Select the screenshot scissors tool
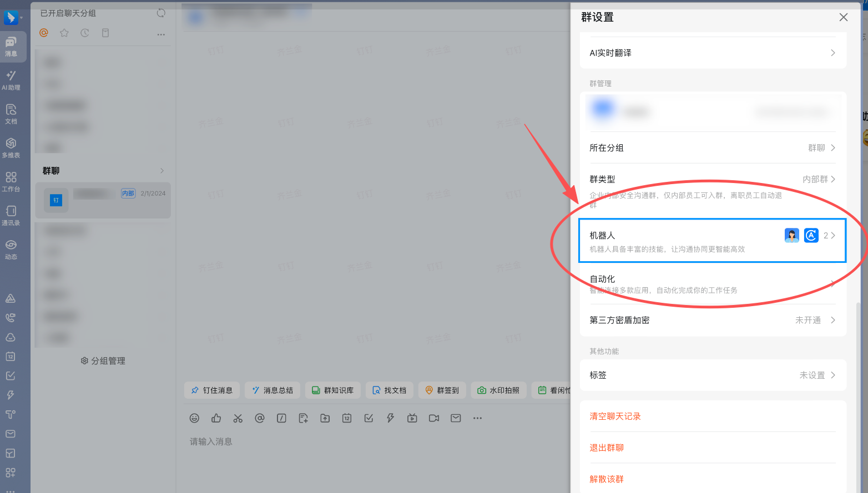 pos(238,418)
